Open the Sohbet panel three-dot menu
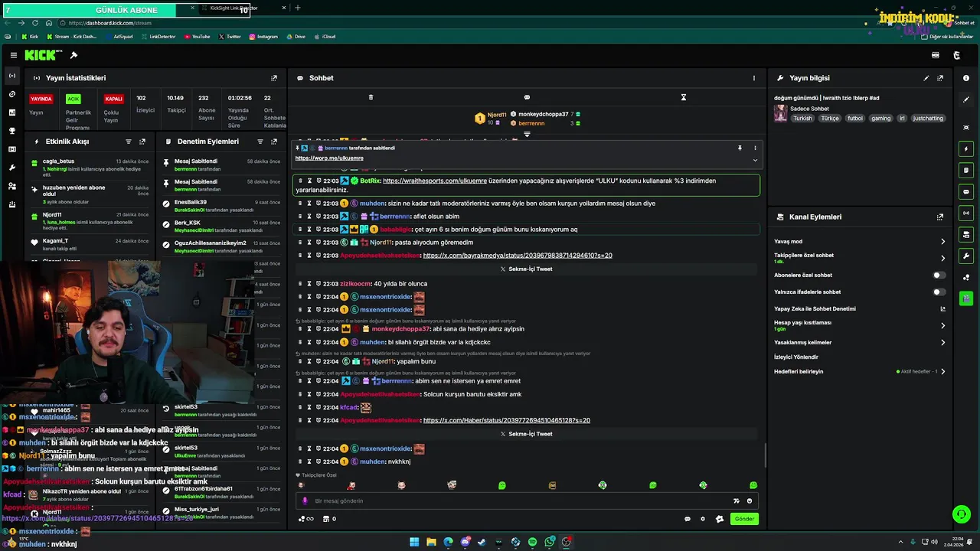Viewport: 980px width, 551px height. [753, 78]
